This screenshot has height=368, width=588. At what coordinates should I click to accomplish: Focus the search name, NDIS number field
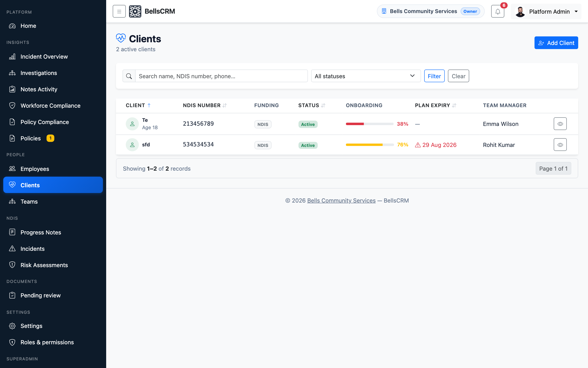(221, 76)
